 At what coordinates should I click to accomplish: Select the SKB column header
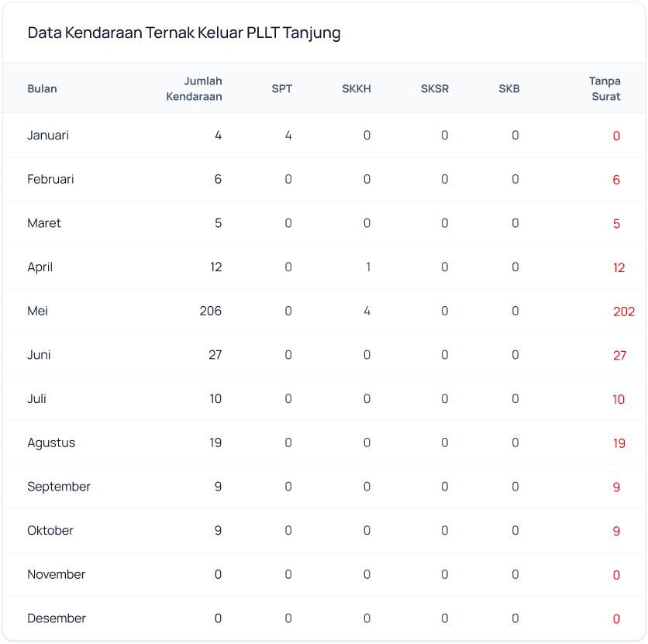tap(508, 88)
